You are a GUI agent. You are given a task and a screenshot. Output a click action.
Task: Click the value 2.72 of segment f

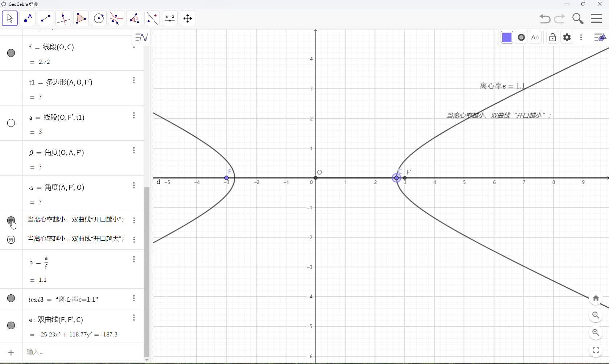[x=44, y=62]
